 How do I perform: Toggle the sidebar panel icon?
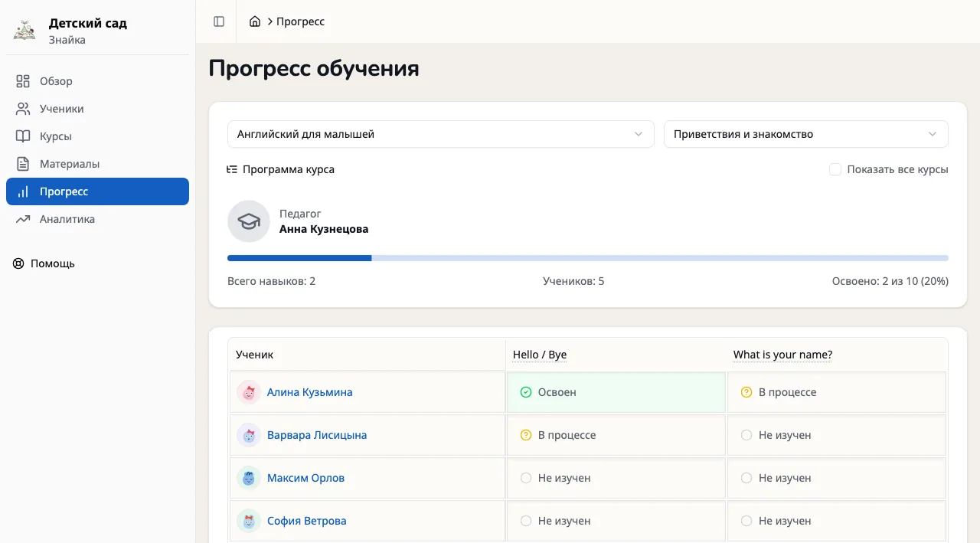pyautogui.click(x=219, y=21)
